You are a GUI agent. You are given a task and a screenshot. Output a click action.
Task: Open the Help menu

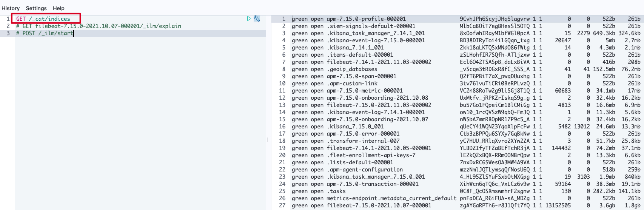click(x=59, y=8)
